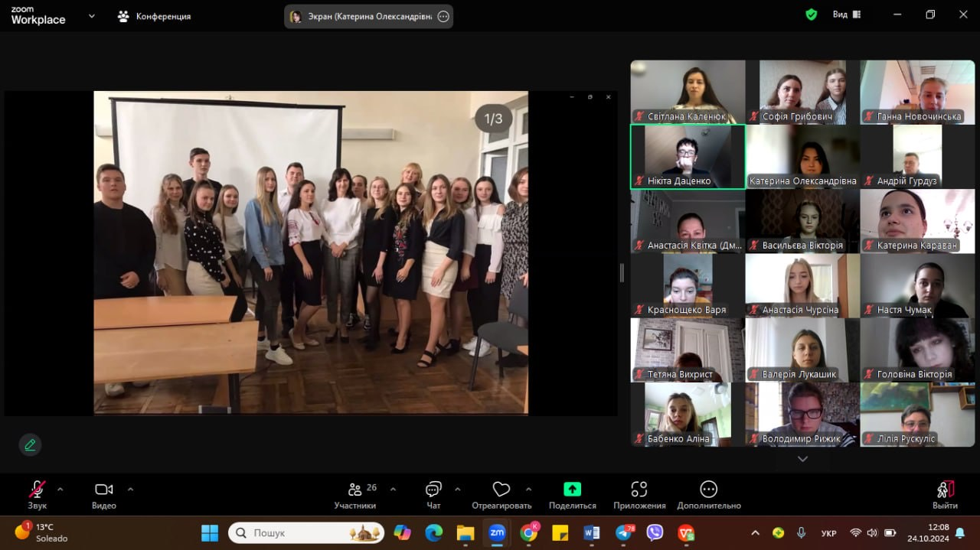Click the green annotation pencil icon
The width and height of the screenshot is (980, 550).
click(30, 444)
